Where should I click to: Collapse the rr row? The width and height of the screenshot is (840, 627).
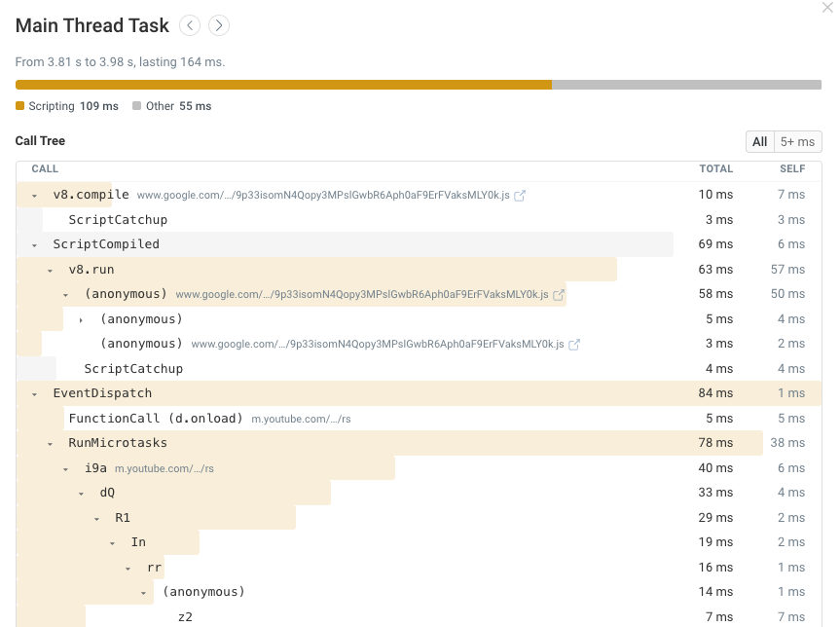(x=128, y=569)
